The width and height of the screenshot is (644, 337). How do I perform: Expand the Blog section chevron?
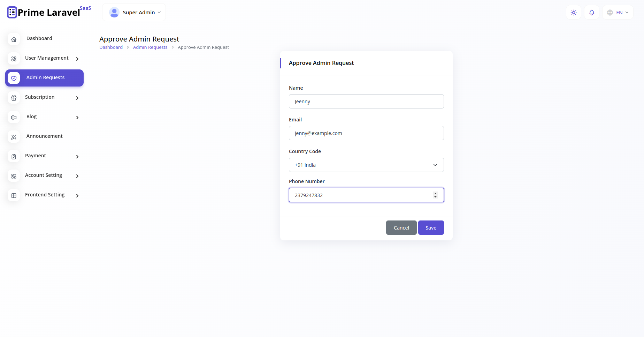tap(77, 118)
